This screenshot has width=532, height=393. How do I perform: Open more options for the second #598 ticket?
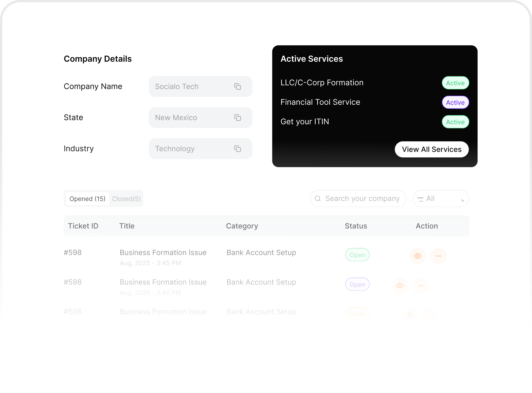pos(421,285)
